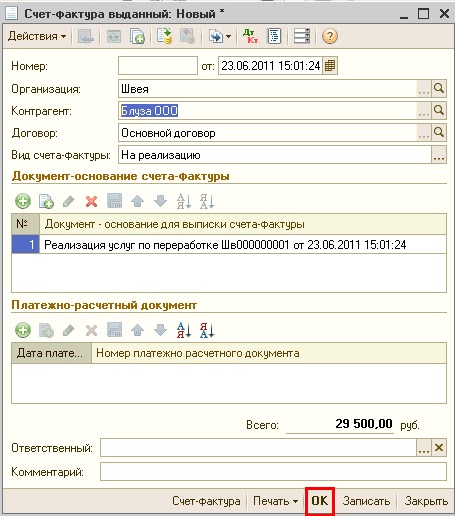Click the Всего total 29 500,00 field
This screenshot has width=455, height=516.
(340, 424)
